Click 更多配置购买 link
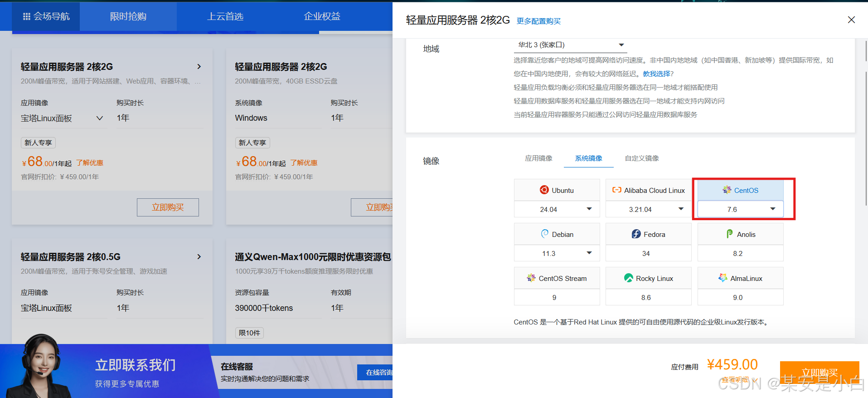868x398 pixels. pyautogui.click(x=538, y=21)
